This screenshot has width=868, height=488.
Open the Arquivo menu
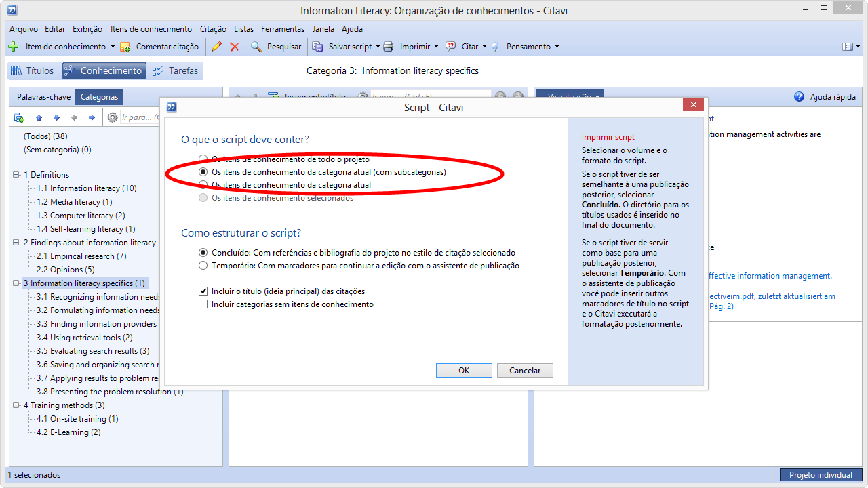[24, 29]
